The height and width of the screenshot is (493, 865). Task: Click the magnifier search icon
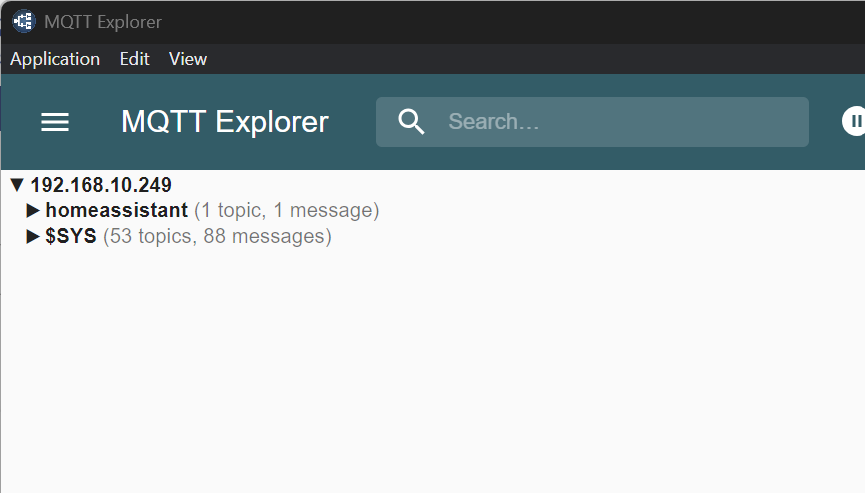coord(411,122)
